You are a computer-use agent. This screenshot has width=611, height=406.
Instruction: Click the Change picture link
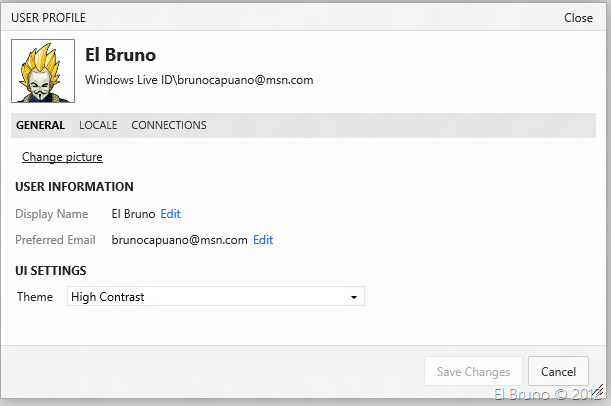coord(62,157)
